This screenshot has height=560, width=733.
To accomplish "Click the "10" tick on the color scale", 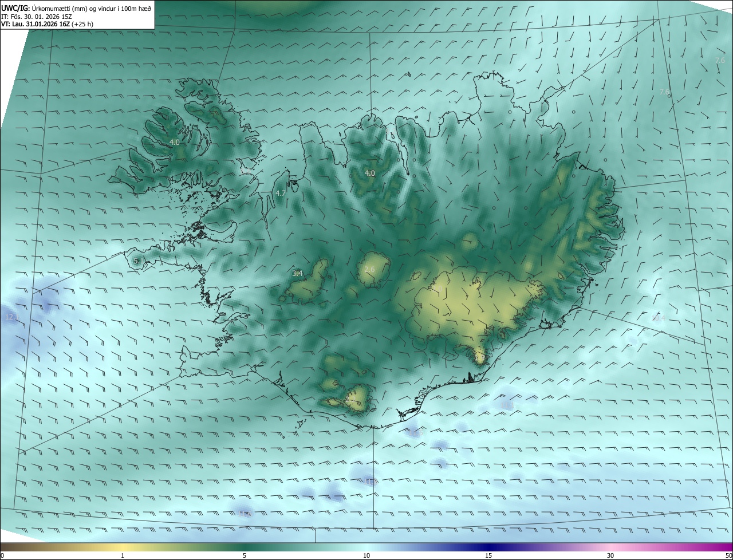I will tap(366, 555).
